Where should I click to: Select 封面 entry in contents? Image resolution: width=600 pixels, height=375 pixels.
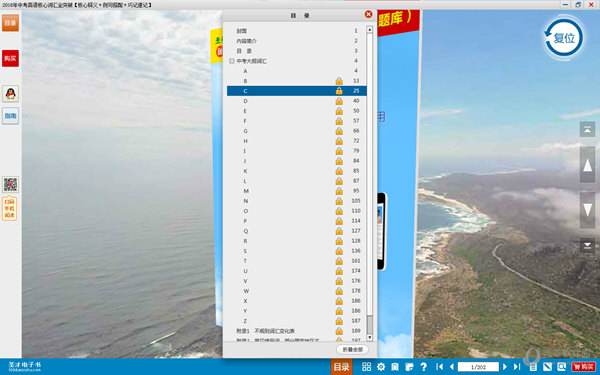(241, 31)
